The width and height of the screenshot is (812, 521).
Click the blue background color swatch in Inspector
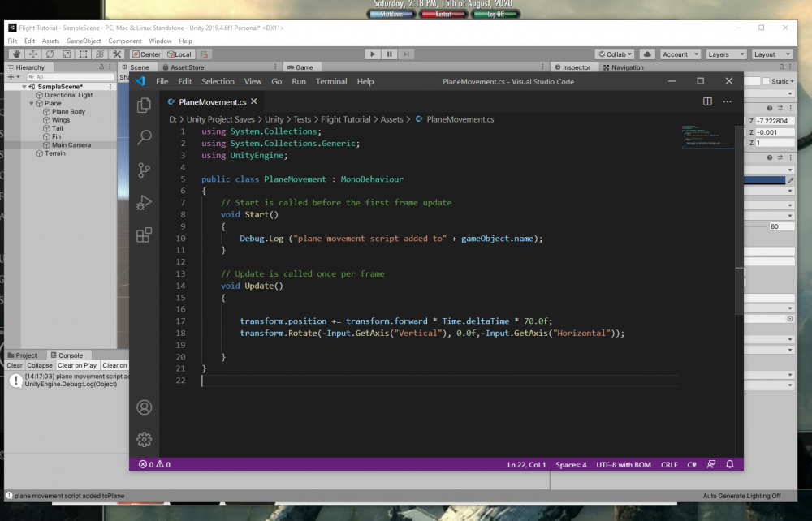click(764, 180)
